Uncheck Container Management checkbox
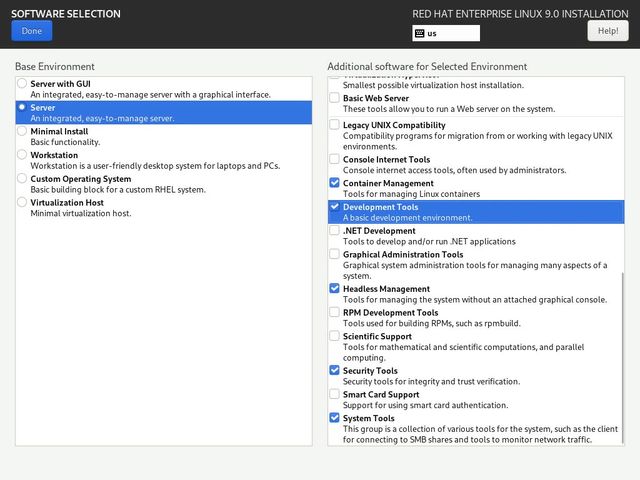Image resolution: width=640 pixels, height=480 pixels. click(334, 182)
